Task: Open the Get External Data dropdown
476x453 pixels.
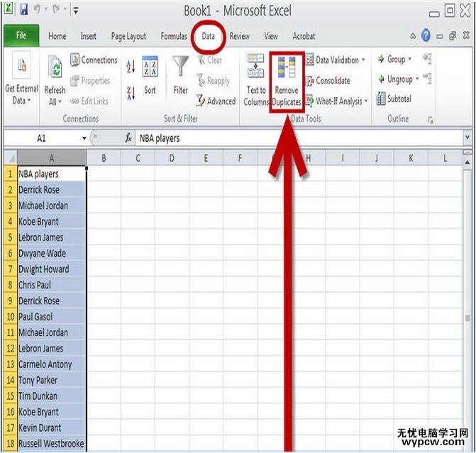Action: [x=21, y=78]
